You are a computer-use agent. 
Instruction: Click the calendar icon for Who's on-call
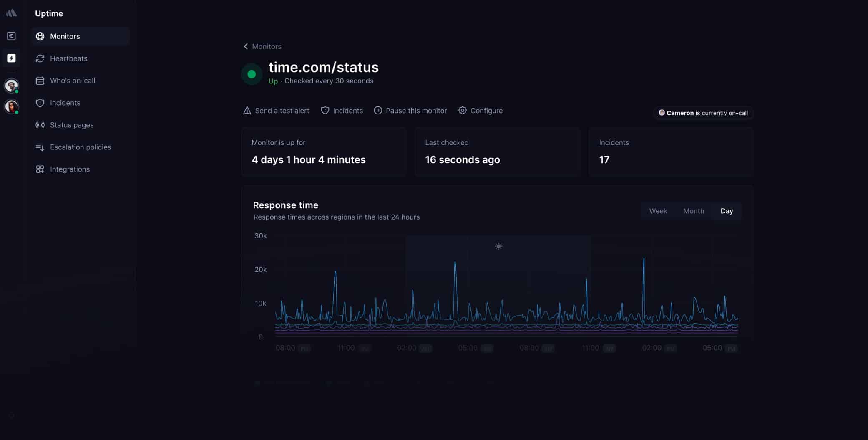(x=40, y=81)
